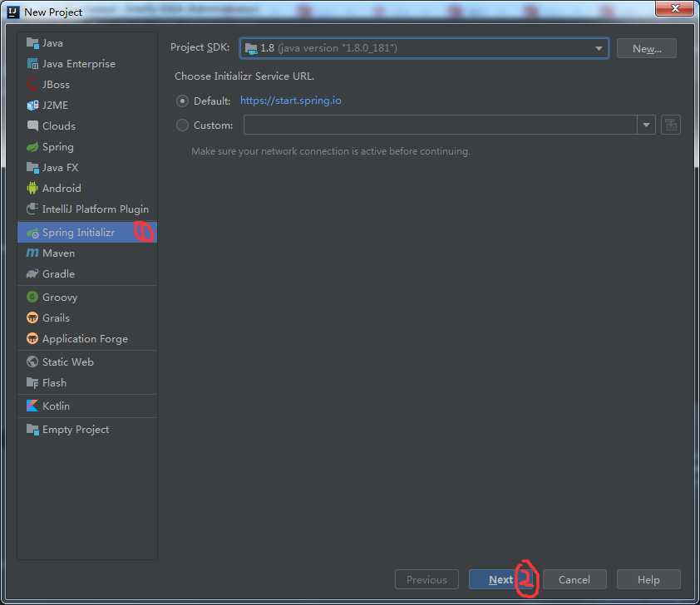Click the add custom URL icon button
Screen dimensions: 700x605
click(671, 125)
